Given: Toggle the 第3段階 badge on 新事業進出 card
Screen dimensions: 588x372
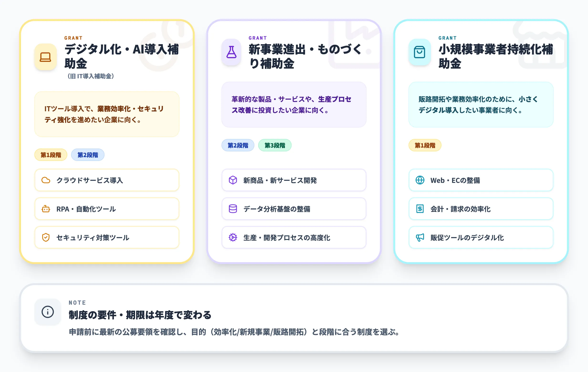Looking at the screenshot, I should tap(275, 145).
